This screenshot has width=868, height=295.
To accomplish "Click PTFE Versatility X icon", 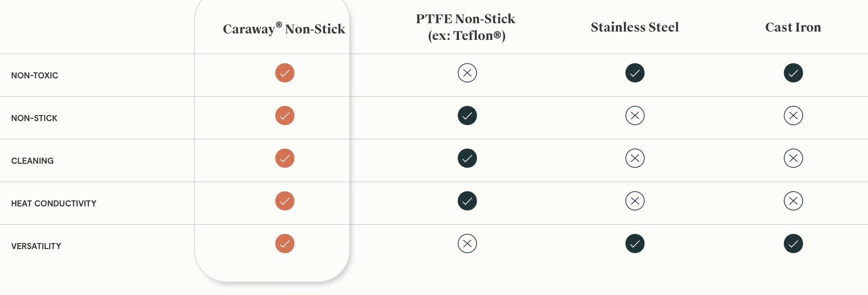I will coord(467,244).
